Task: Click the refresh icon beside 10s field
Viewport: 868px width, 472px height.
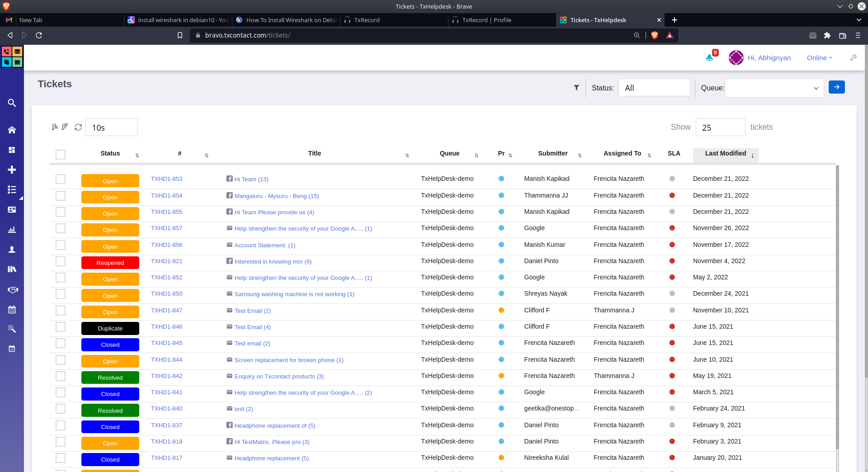Action: click(x=78, y=127)
